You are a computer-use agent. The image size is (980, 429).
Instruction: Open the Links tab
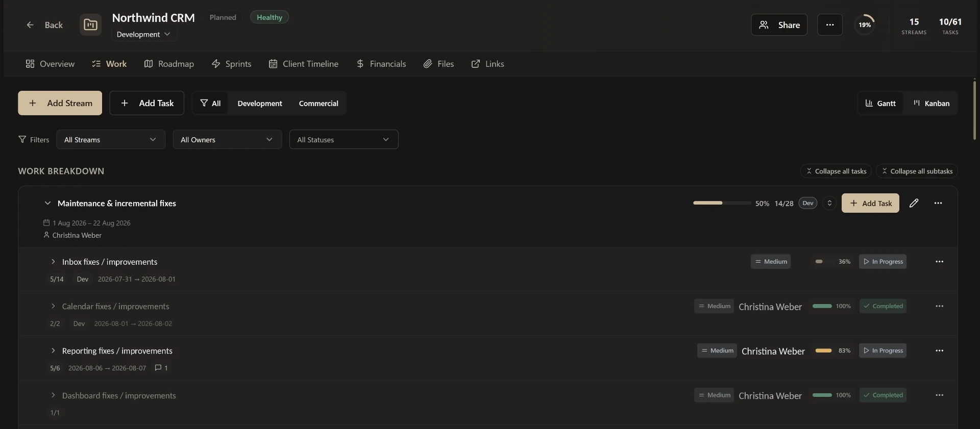(487, 64)
